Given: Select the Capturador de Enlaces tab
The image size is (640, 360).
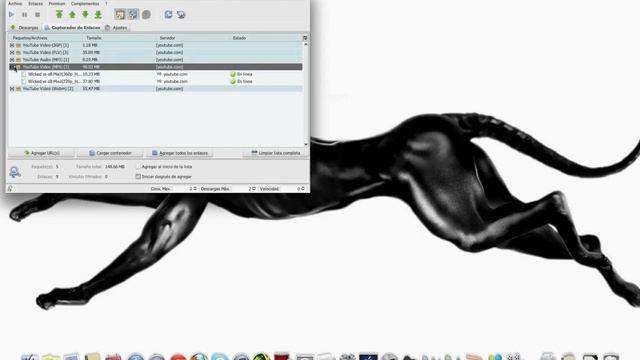Looking at the screenshot, I should [72, 28].
